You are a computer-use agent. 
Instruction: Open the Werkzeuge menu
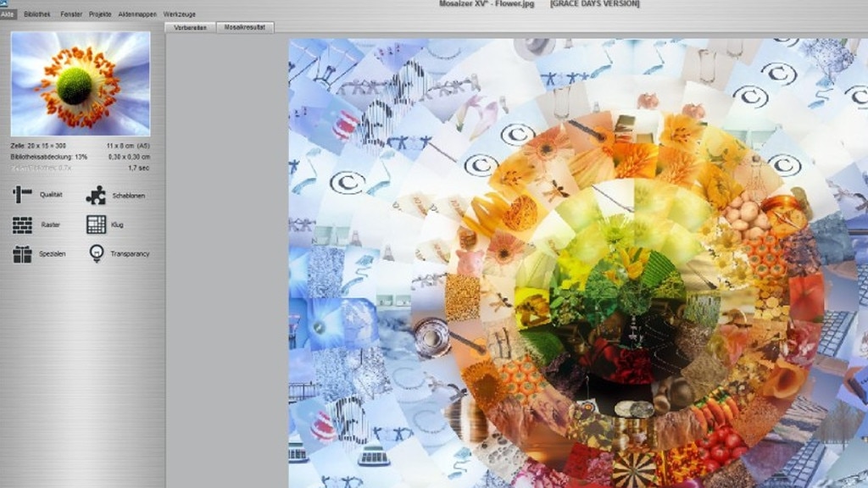pos(180,14)
